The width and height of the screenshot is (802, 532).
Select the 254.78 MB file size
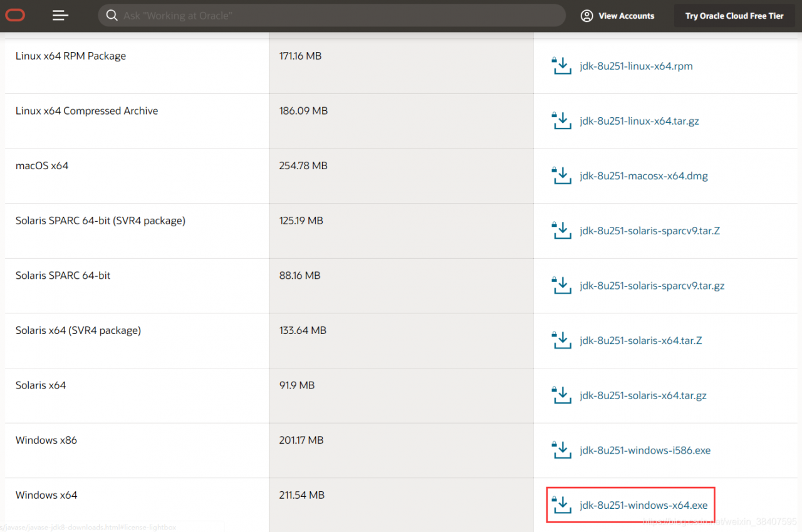tap(303, 166)
